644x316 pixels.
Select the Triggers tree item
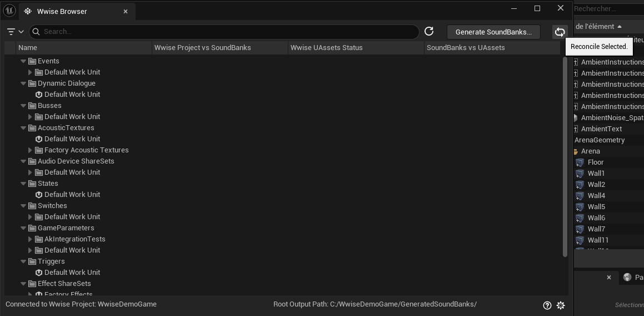[x=51, y=261]
